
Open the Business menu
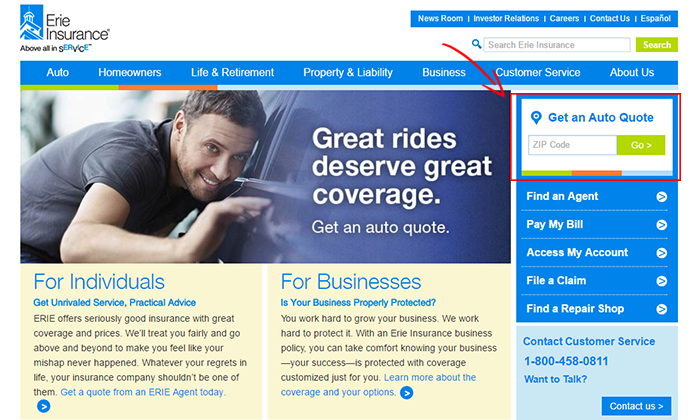(444, 72)
